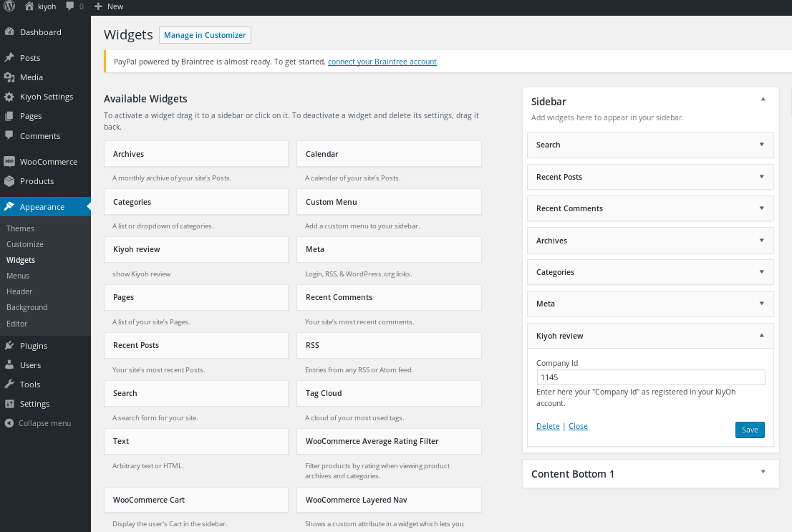Viewport: 792px width, 532px height.
Task: Click the Media icon in the sidebar
Action: (9, 77)
